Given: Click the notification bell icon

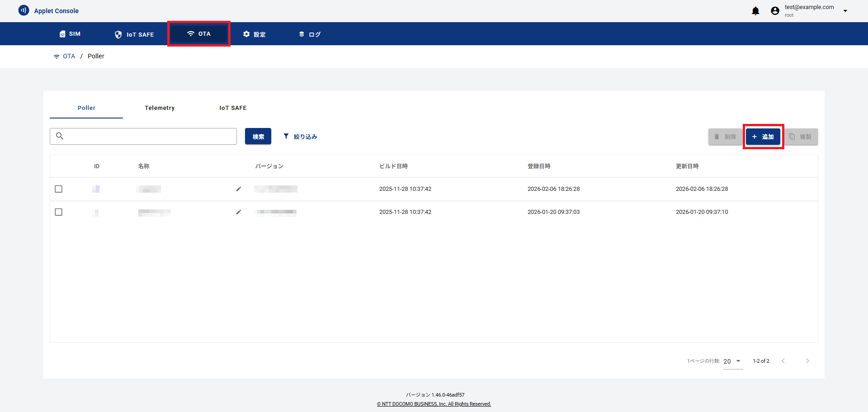Looking at the screenshot, I should 755,11.
